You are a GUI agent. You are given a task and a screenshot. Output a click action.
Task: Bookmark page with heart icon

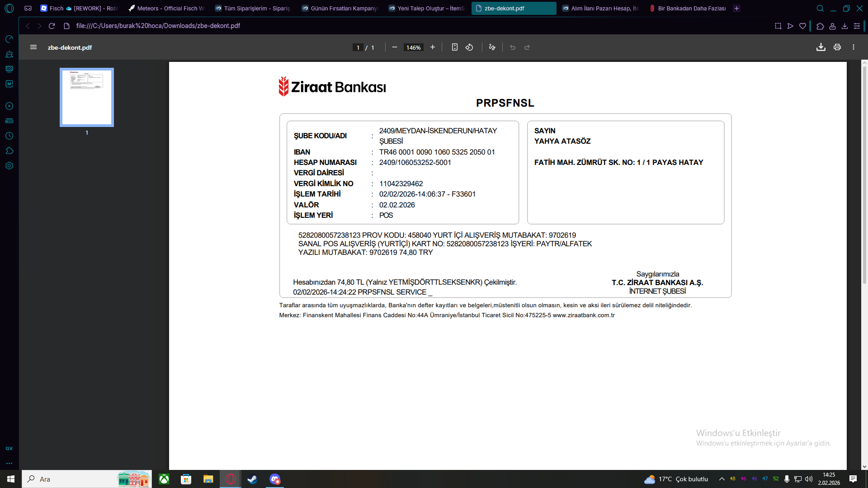802,26
